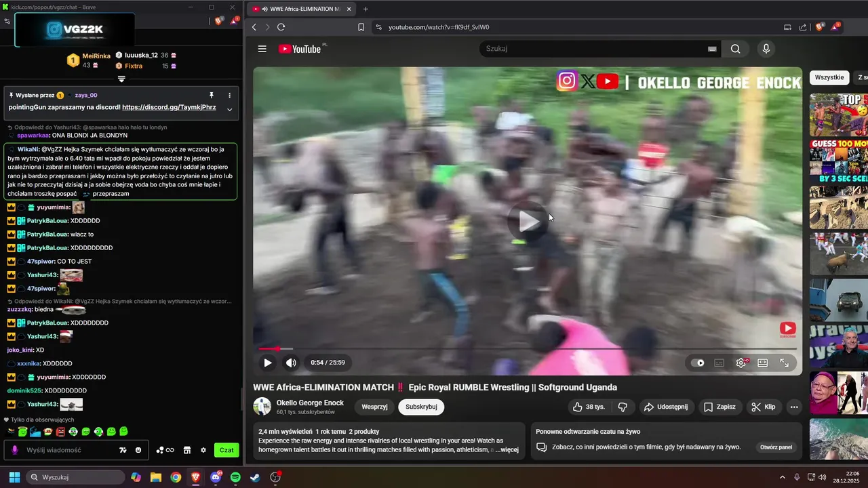Open the on-screen keyboard in YouTube search
This screenshot has height=488, width=868.
[x=712, y=49]
